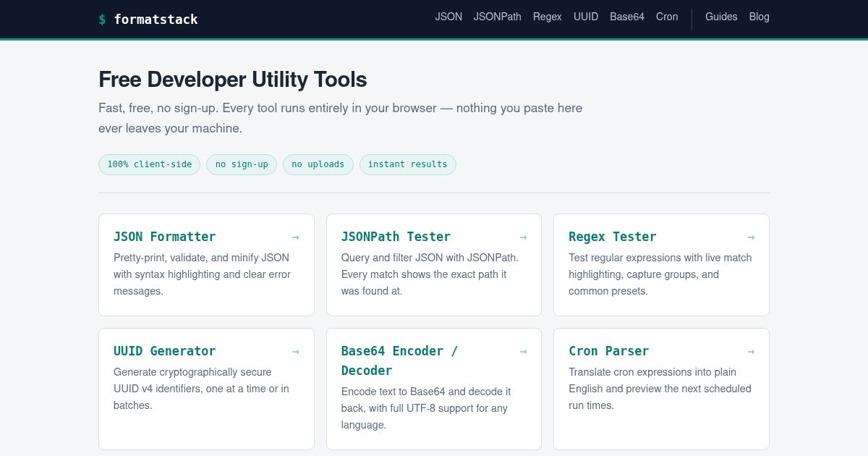Click the '100% client-side' tag
This screenshot has width=868, height=456.
click(x=149, y=164)
